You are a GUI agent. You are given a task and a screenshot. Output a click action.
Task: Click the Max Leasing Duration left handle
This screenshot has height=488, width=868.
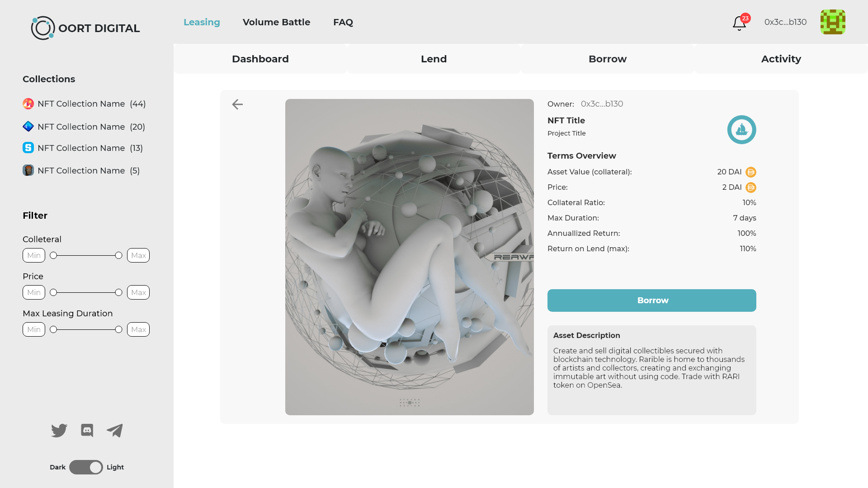pos(53,329)
